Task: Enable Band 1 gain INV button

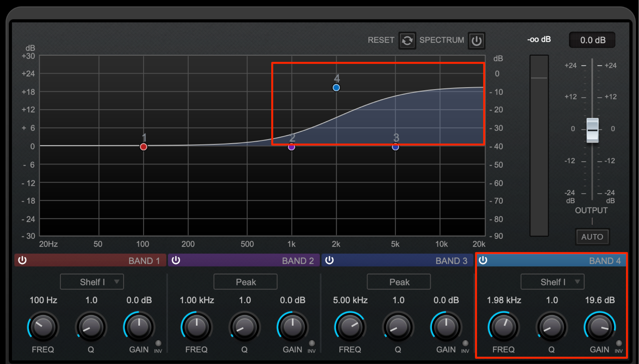Action: click(158, 343)
